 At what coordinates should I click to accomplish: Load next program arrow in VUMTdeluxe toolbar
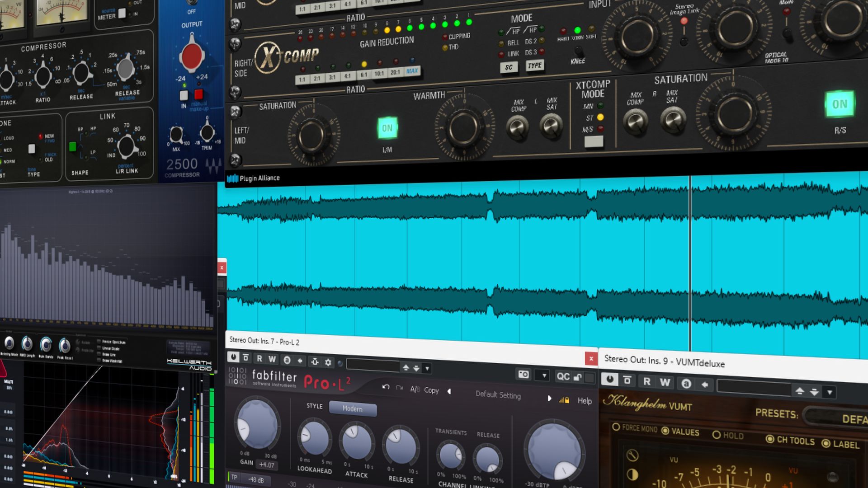pos(814,391)
